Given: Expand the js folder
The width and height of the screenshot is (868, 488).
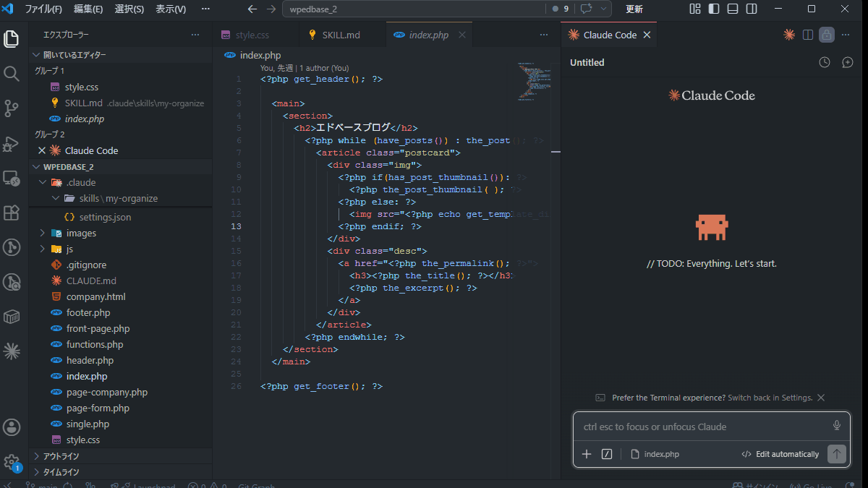Looking at the screenshot, I should tap(43, 249).
